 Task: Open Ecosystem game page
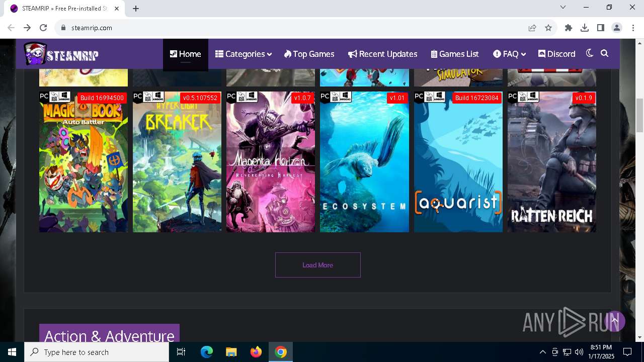(364, 162)
